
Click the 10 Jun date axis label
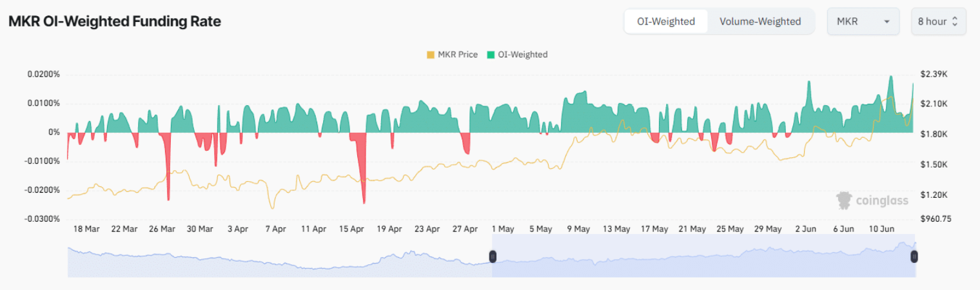[881, 229]
